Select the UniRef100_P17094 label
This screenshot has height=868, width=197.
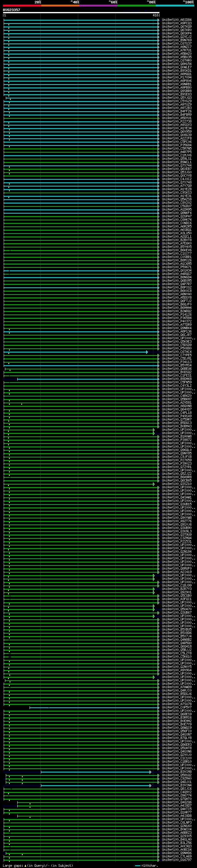click(177, 78)
